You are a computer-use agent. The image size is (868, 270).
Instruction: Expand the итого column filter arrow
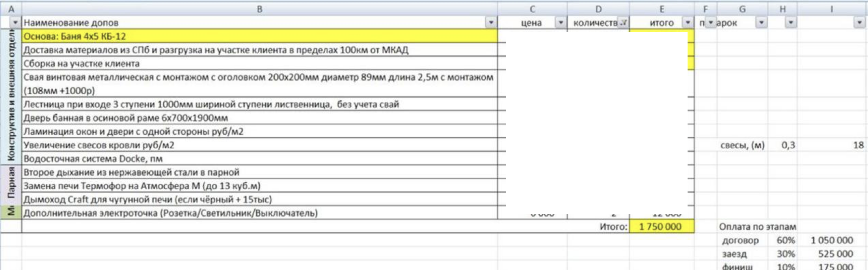coord(687,23)
